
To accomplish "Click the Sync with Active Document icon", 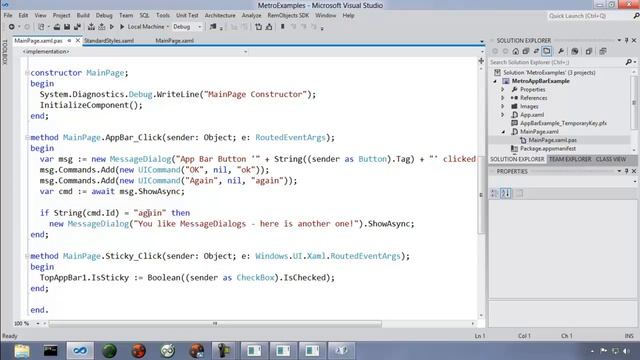I will tap(536, 51).
